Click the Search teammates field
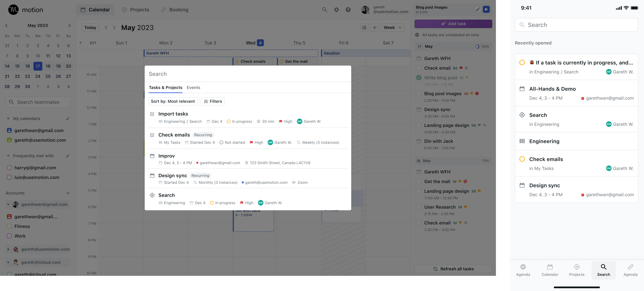 38,102
